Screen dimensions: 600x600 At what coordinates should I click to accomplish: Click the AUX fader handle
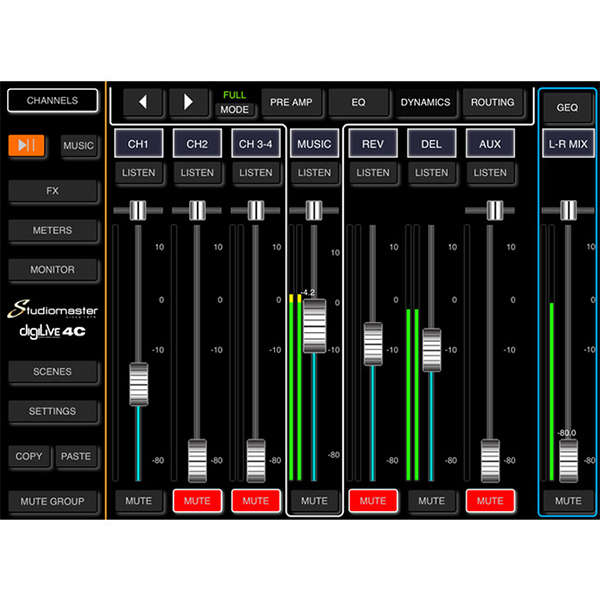coord(490,461)
